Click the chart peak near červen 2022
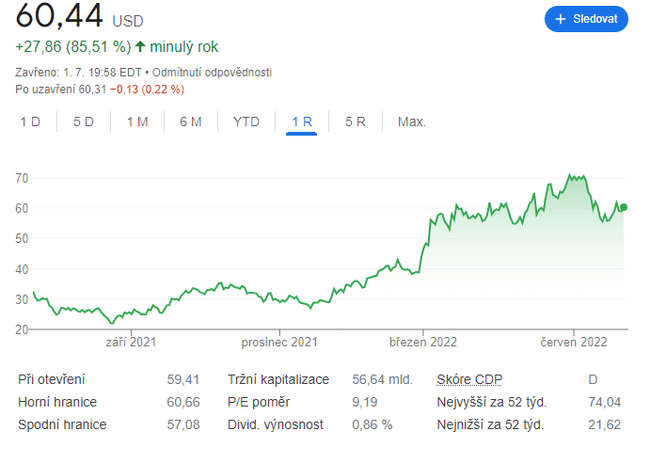Screen dimensions: 650x450 (x=570, y=177)
